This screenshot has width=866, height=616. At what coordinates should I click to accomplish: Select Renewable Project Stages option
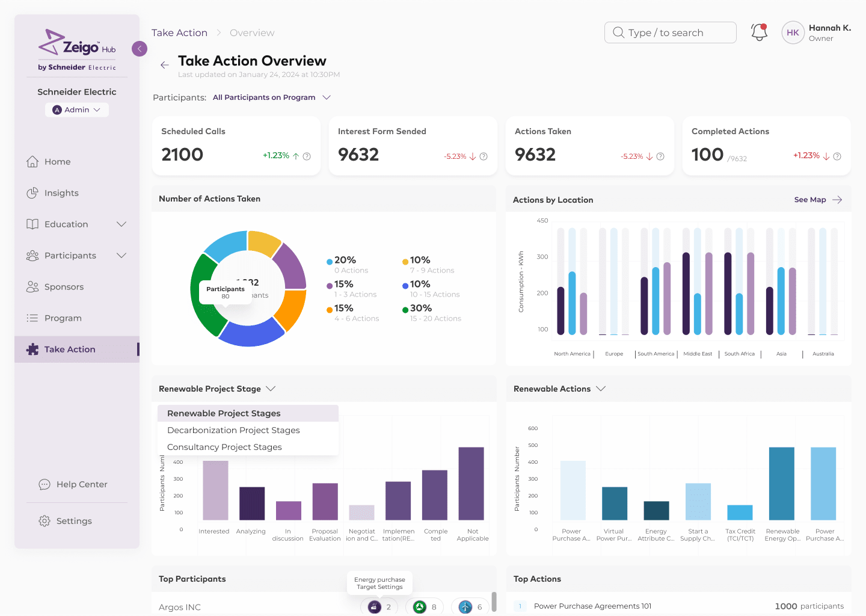(248, 413)
